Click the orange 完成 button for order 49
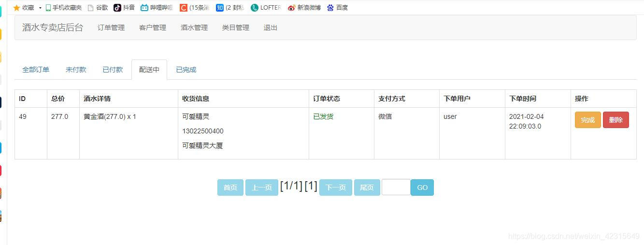The image size is (644, 245). pos(588,120)
